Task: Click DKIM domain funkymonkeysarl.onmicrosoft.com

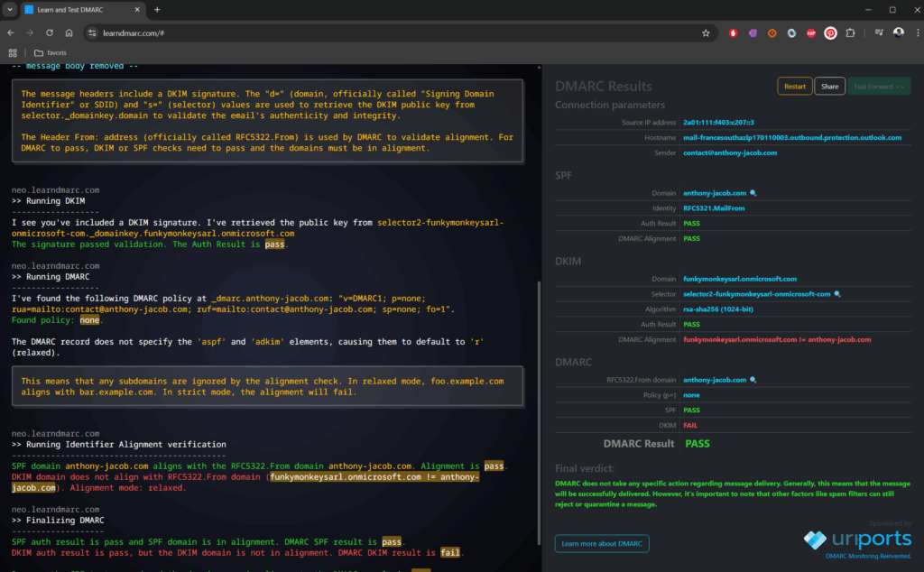Action: pyautogui.click(x=740, y=279)
